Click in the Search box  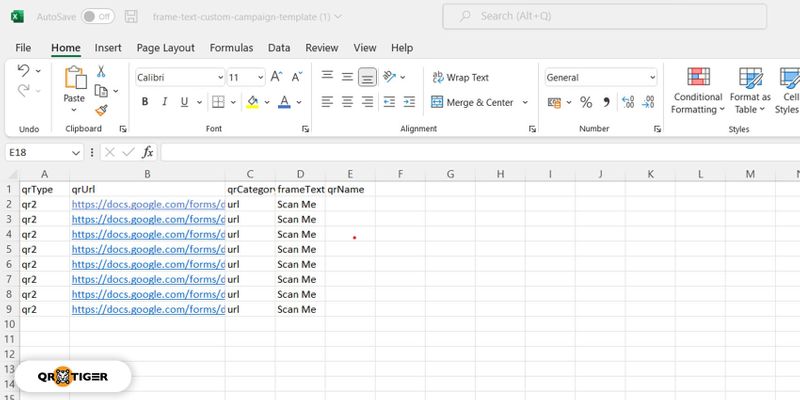[600, 16]
